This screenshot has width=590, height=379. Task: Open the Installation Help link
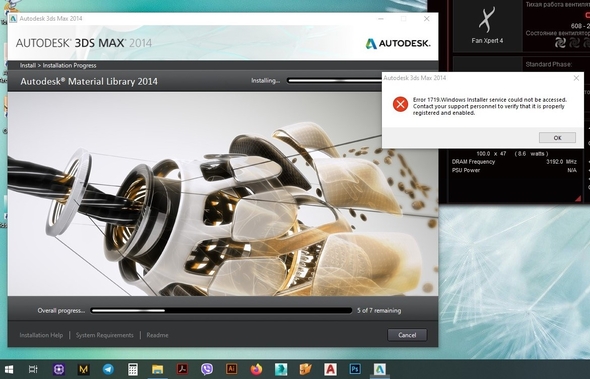(x=41, y=335)
